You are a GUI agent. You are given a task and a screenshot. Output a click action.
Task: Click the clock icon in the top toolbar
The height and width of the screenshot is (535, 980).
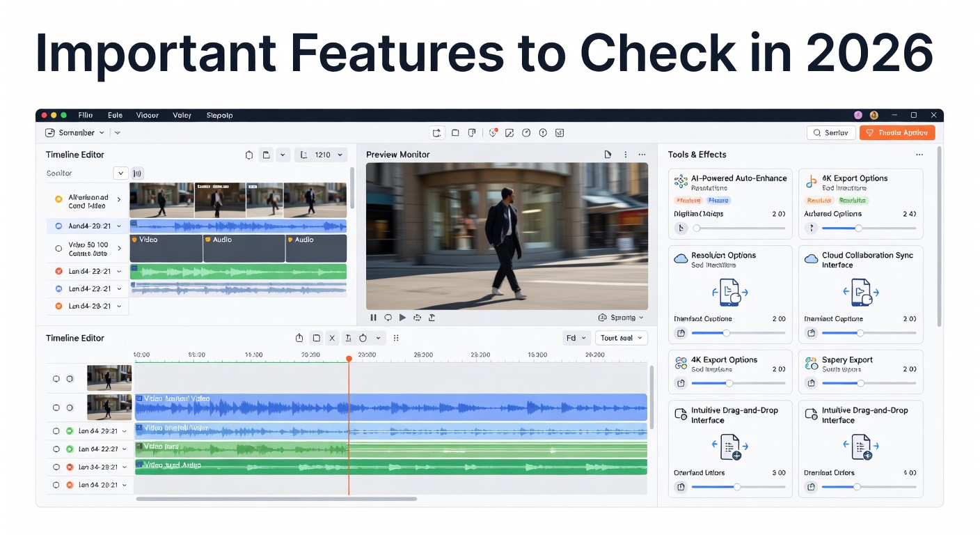tap(526, 132)
